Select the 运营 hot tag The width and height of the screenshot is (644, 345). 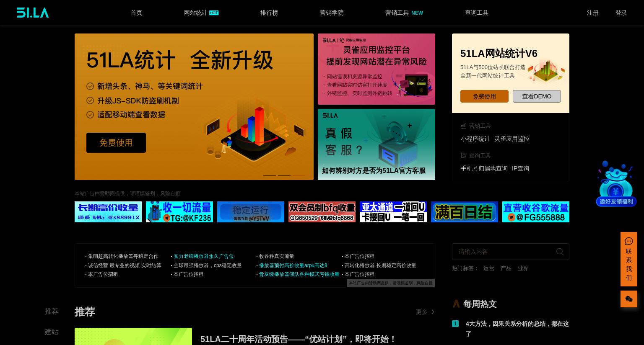coord(489,268)
